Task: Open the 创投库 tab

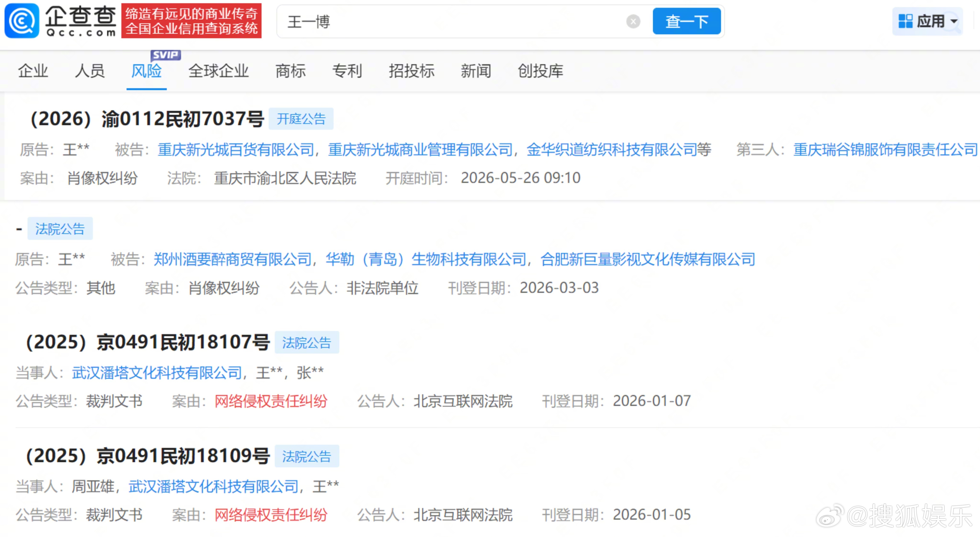Action: coord(540,71)
